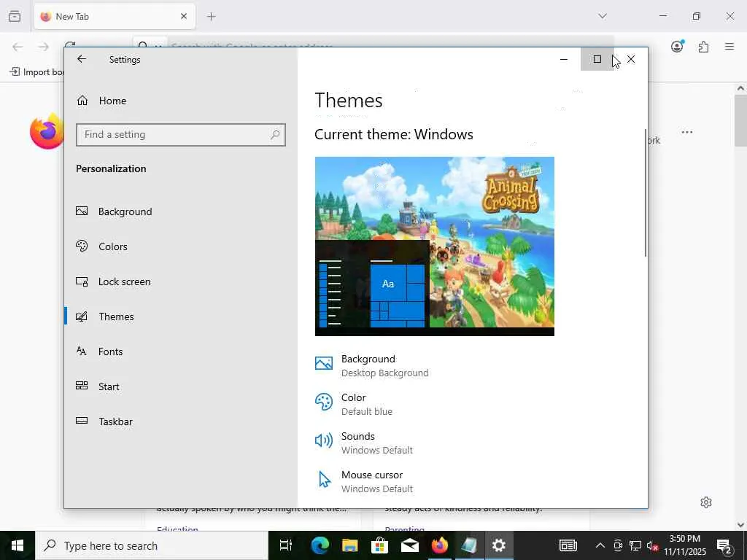747x560 pixels.
Task: Open Firefox account icon in toolbar
Action: [x=677, y=47]
